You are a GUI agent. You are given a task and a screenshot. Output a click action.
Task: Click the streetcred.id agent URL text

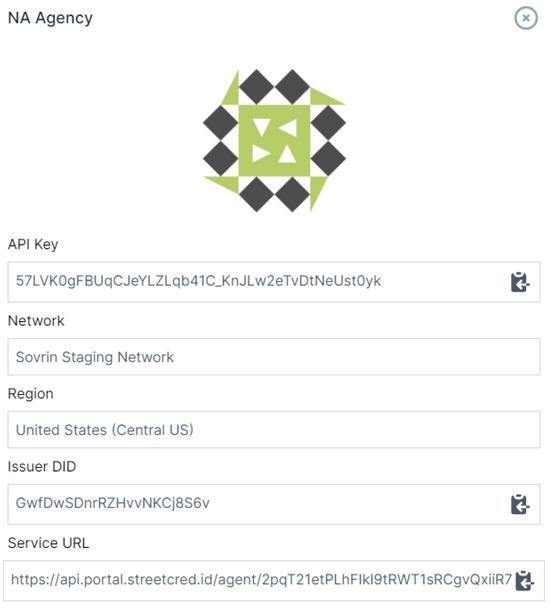click(x=261, y=580)
